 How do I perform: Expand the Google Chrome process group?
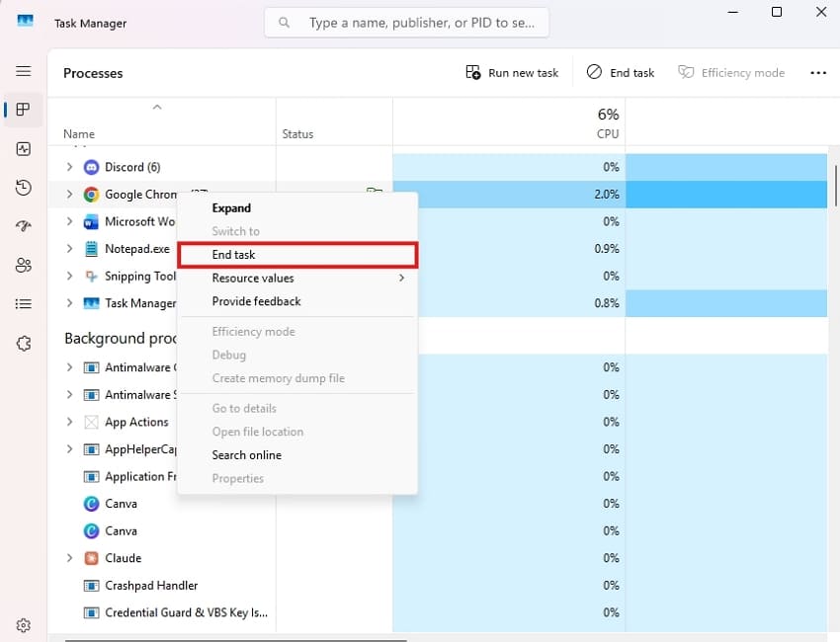(69, 195)
